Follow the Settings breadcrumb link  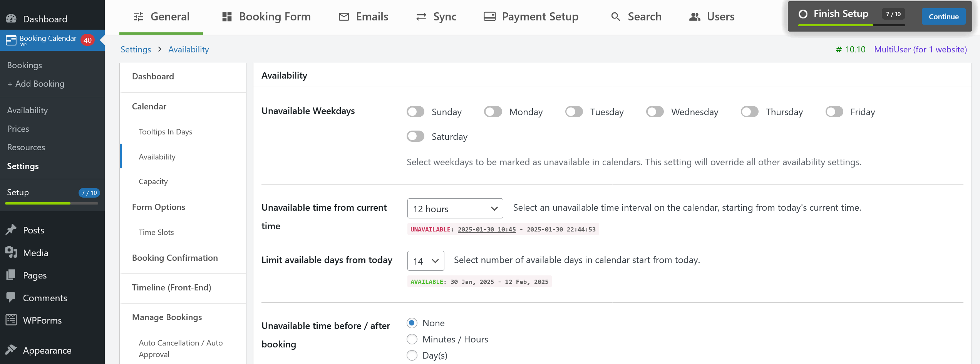tap(136, 49)
